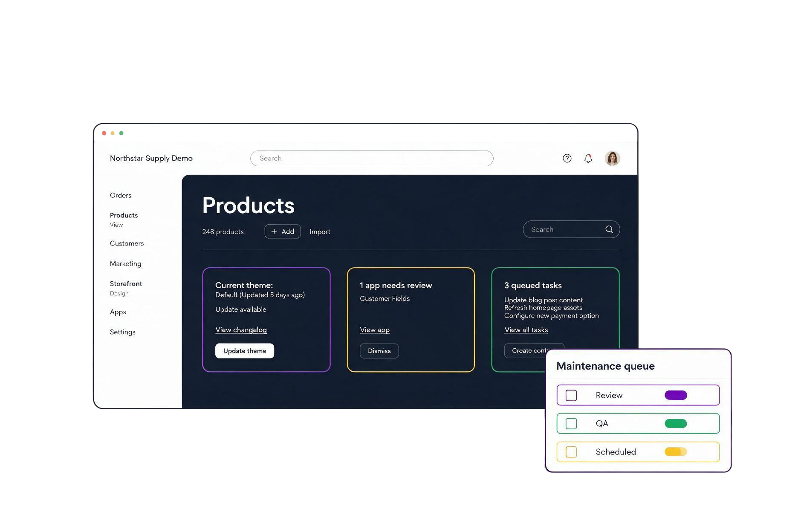Tick the QA checkbox in Maintenance queue
The width and height of the screenshot is (798, 532).
(571, 423)
